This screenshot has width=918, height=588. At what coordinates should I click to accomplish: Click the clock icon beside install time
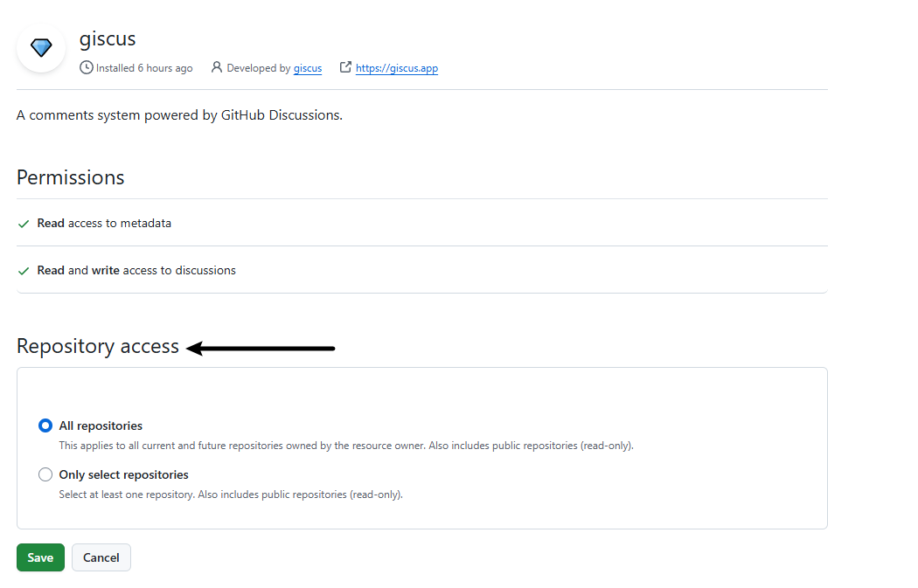pos(86,67)
